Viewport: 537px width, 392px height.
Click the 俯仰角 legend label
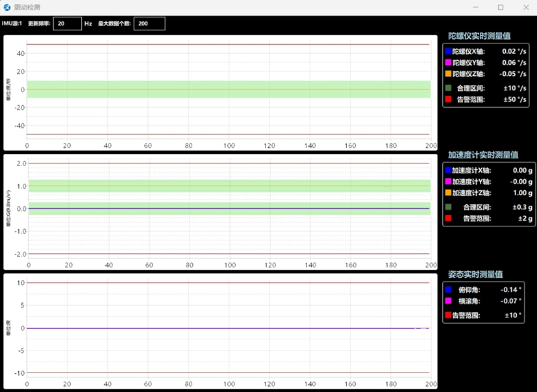[469, 289]
